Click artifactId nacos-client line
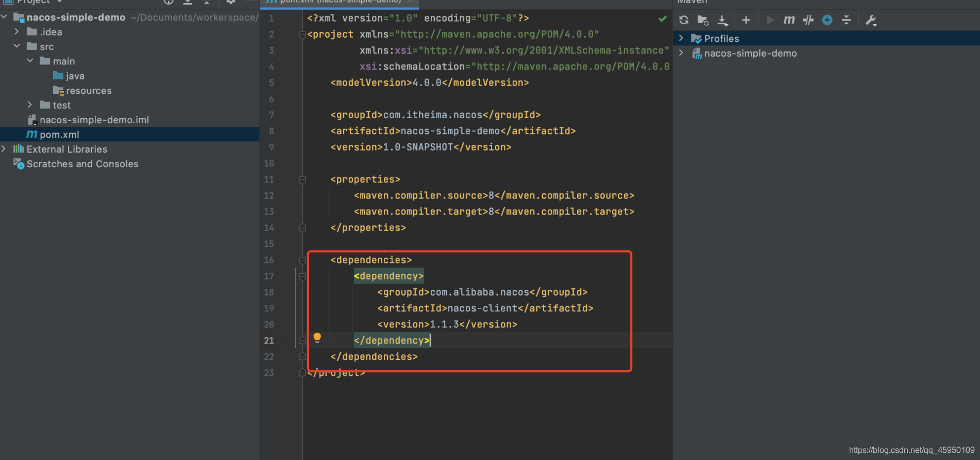 pos(485,308)
